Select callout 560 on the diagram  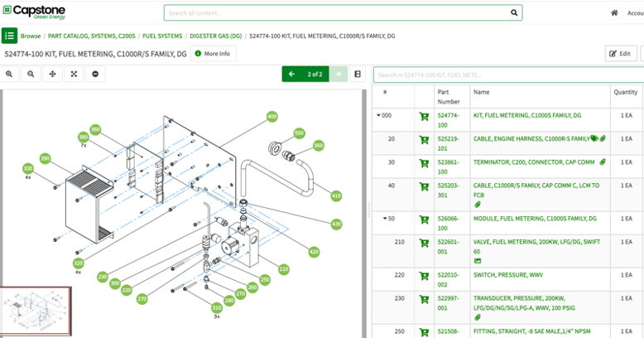coord(319,146)
